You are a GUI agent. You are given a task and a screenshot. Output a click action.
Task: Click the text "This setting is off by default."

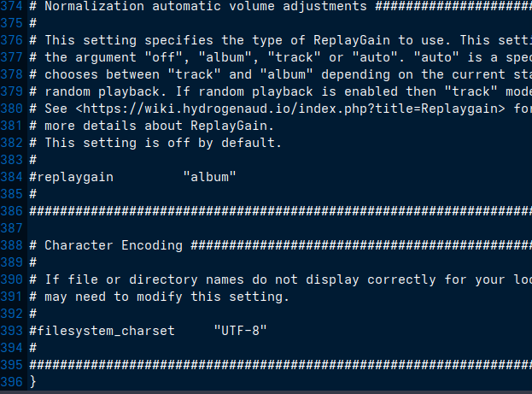point(162,143)
